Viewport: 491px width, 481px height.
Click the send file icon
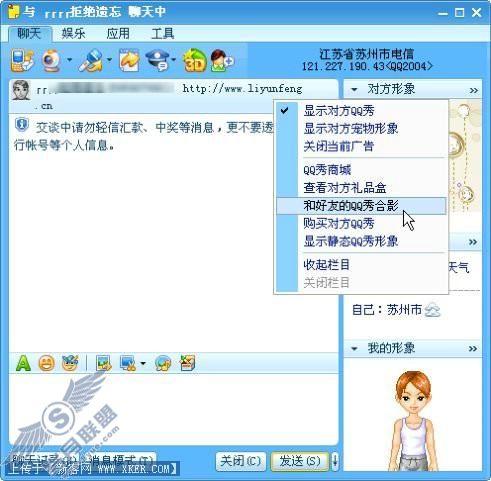point(129,60)
